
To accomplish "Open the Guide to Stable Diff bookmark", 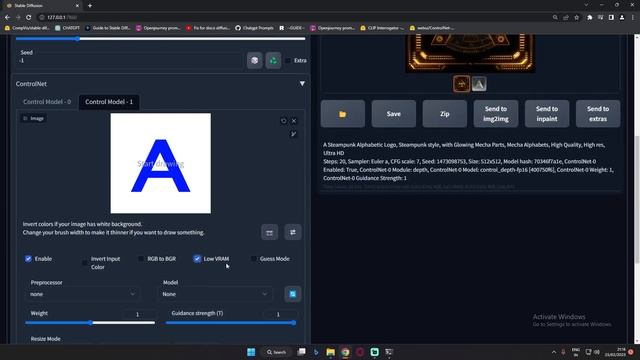I will (x=108, y=28).
